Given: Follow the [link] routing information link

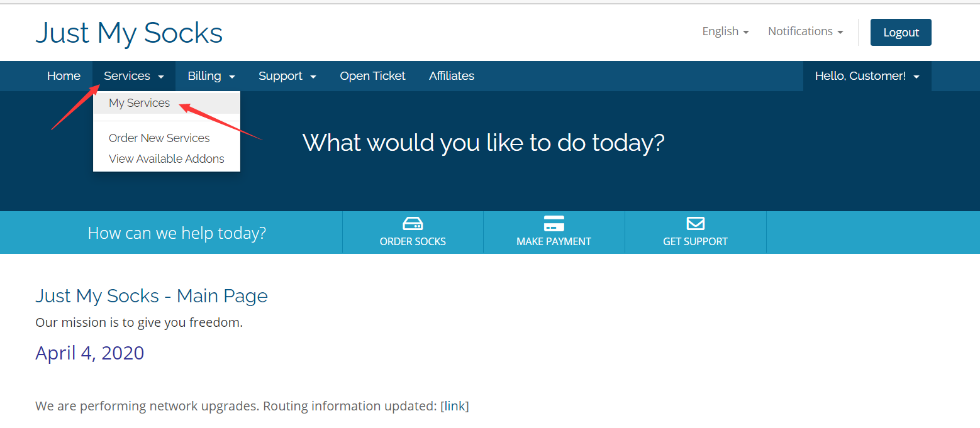Looking at the screenshot, I should [454, 406].
